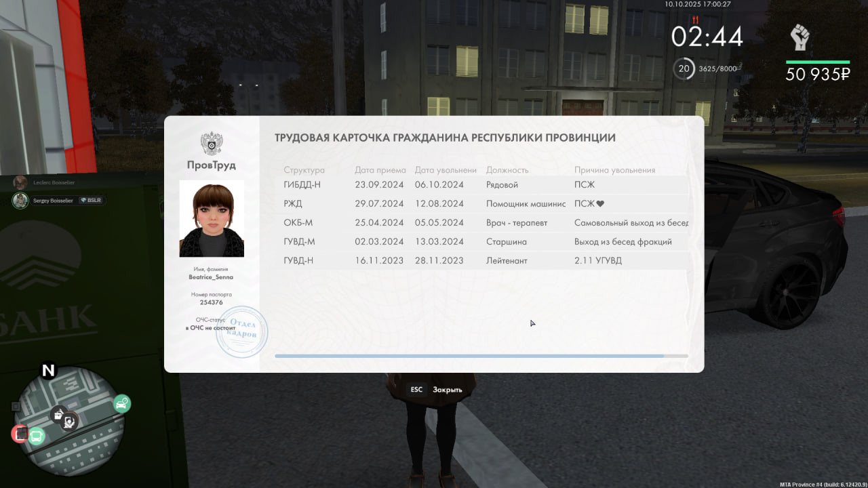Click the Причина увольнения column header
Image resolution: width=868 pixels, height=488 pixels.
coord(615,170)
